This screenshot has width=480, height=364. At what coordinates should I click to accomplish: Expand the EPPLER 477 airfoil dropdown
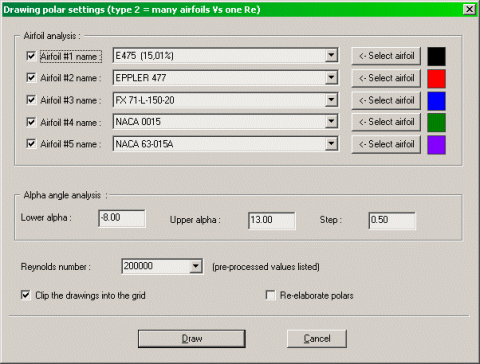[x=331, y=78]
